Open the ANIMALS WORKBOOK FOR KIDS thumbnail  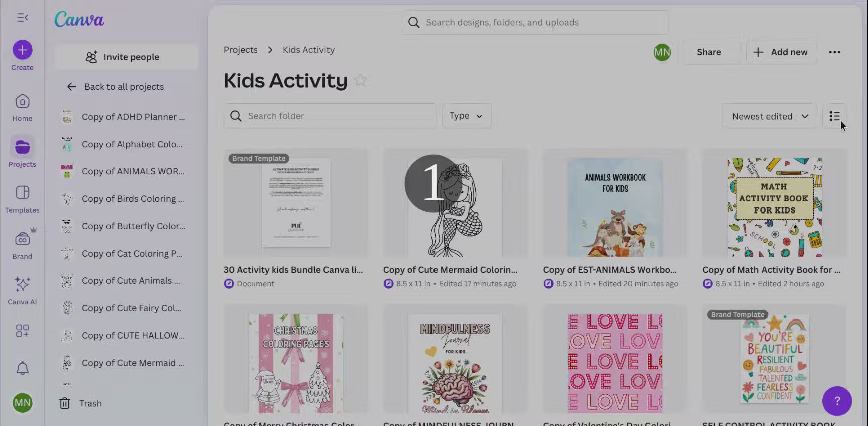pyautogui.click(x=615, y=203)
